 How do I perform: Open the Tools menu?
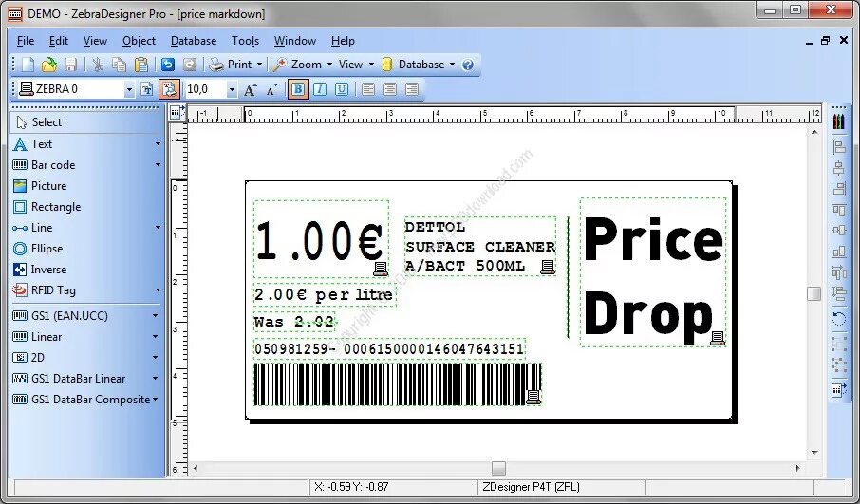point(245,41)
